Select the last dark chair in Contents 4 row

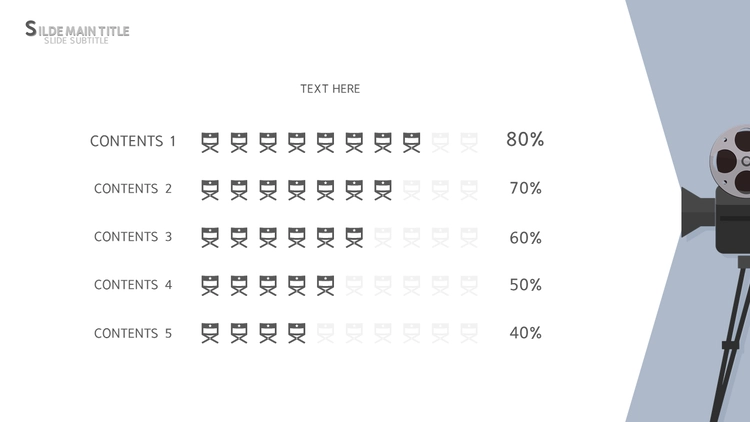pyautogui.click(x=325, y=285)
